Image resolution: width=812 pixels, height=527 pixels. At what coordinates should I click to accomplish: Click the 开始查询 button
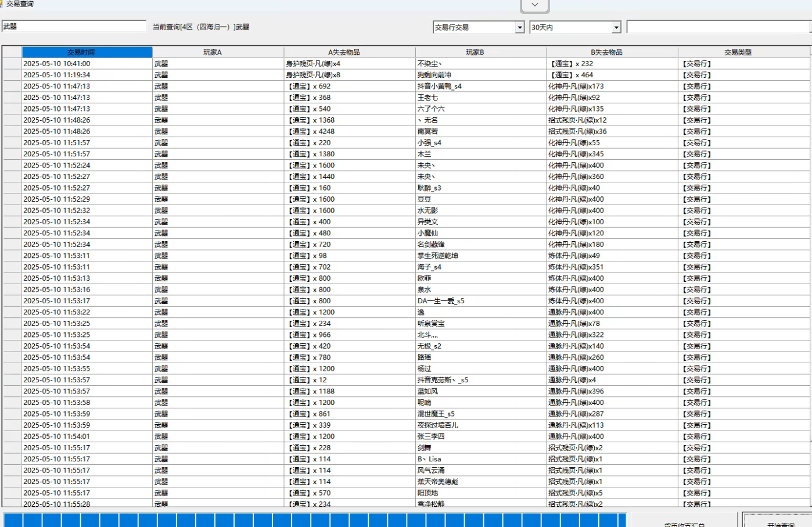coord(778,521)
